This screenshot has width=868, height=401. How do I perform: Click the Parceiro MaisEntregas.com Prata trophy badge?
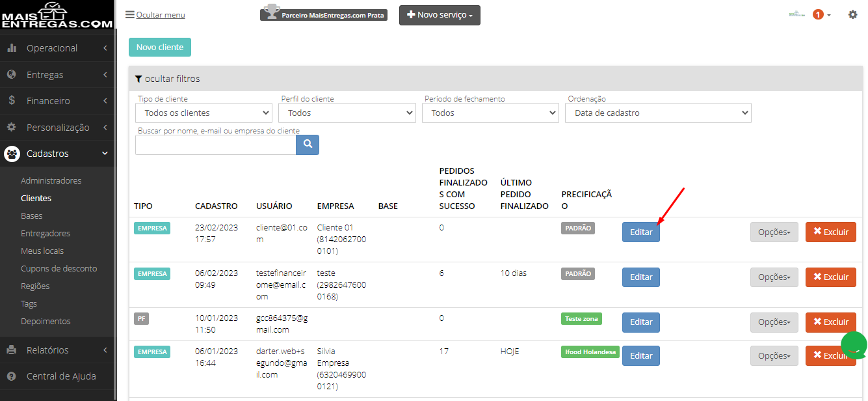324,14
